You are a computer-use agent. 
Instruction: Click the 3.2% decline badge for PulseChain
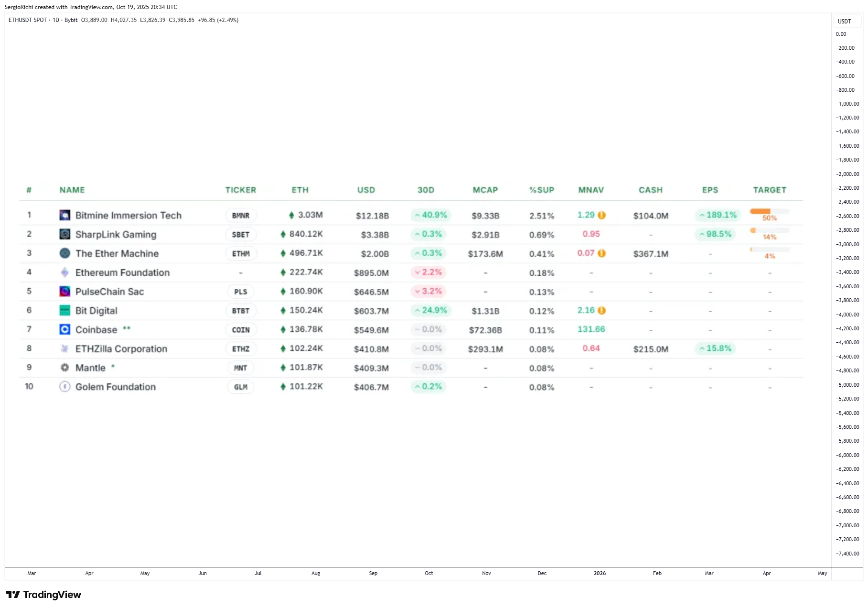click(x=429, y=291)
